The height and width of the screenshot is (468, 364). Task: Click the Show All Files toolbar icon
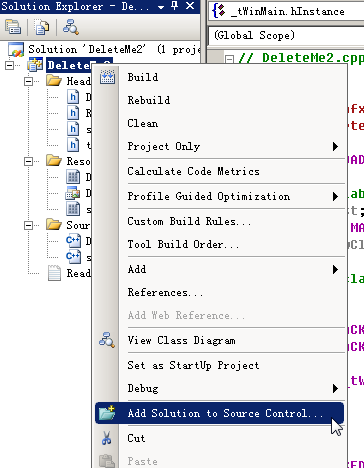pos(42,27)
